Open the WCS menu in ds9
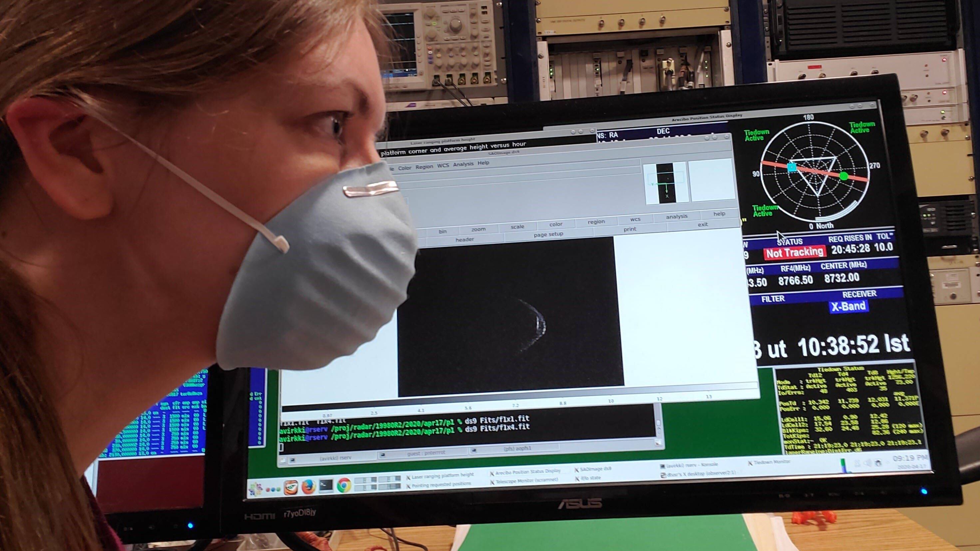The image size is (980, 551). [x=443, y=165]
